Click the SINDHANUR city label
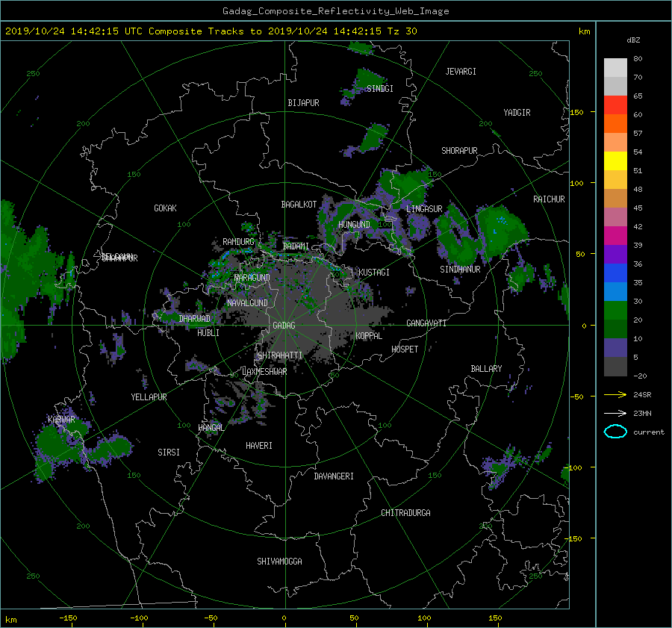Screen dimensions: 672x628 coord(460,270)
